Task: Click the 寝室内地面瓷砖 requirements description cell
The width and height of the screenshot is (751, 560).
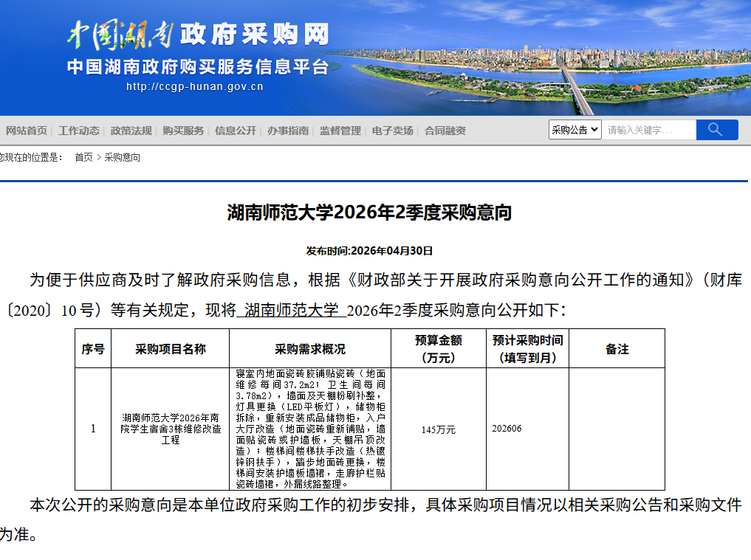Action: (x=310, y=429)
